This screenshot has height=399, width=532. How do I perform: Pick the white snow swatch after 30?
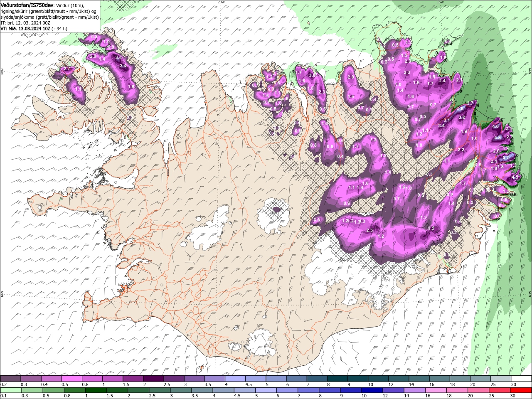click(521, 379)
